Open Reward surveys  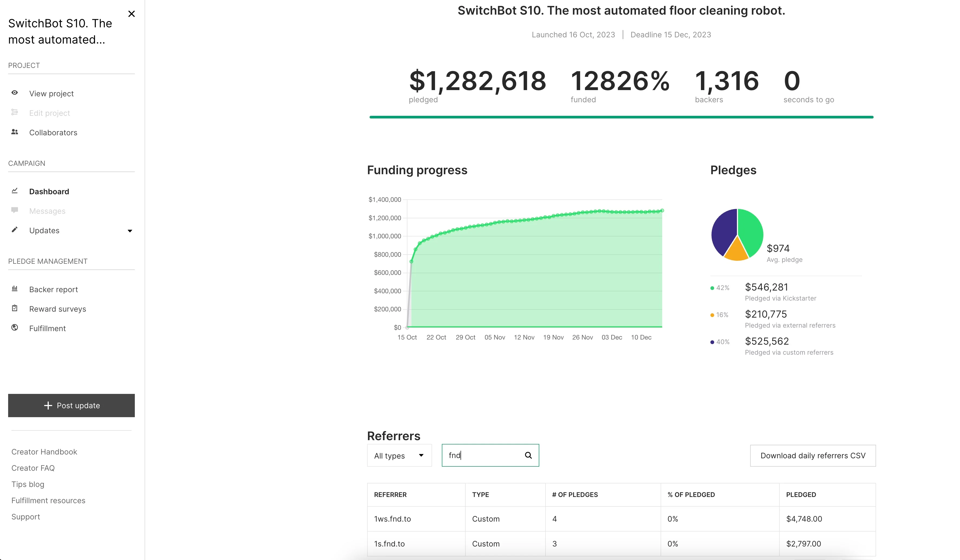tap(57, 309)
